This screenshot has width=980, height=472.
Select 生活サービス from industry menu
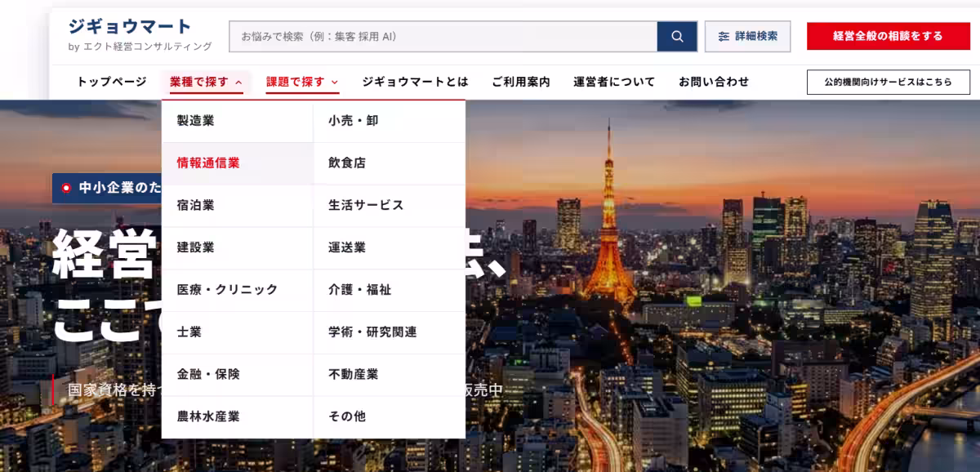[x=390, y=206]
